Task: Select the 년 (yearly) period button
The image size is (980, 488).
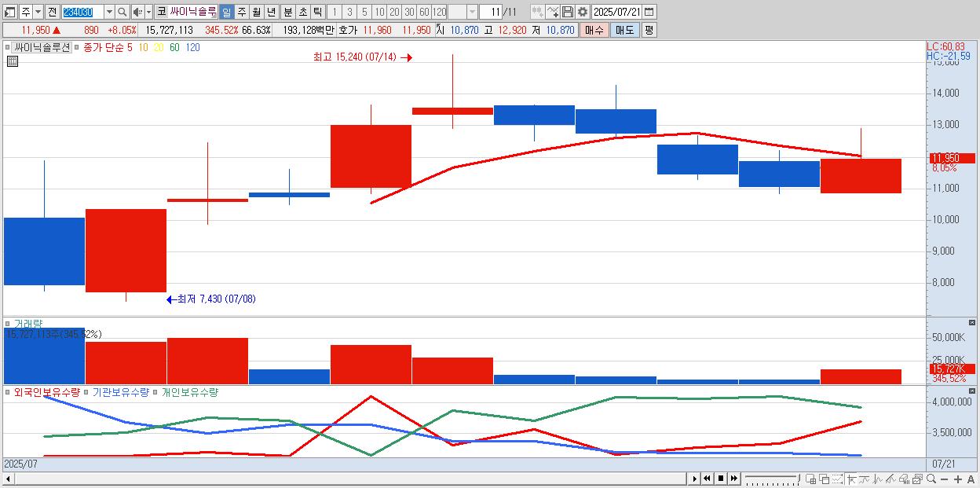Action: coord(271,12)
